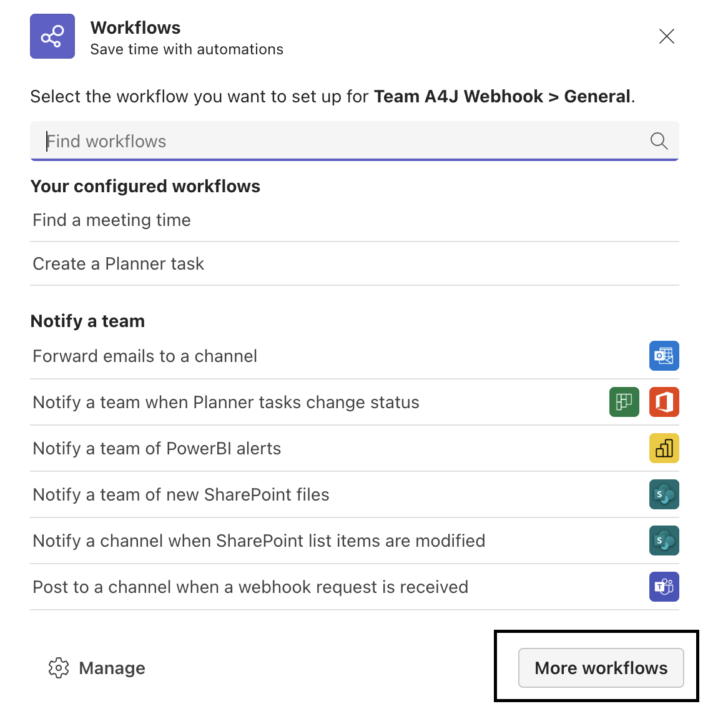Select the webhook request posting workflow
728x724 pixels.
pos(250,587)
